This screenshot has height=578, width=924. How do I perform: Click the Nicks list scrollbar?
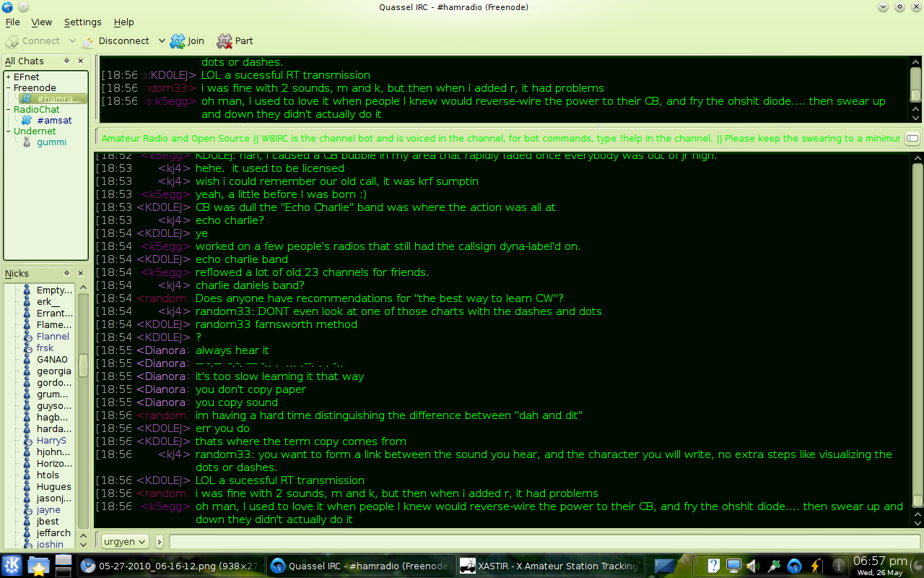83,412
